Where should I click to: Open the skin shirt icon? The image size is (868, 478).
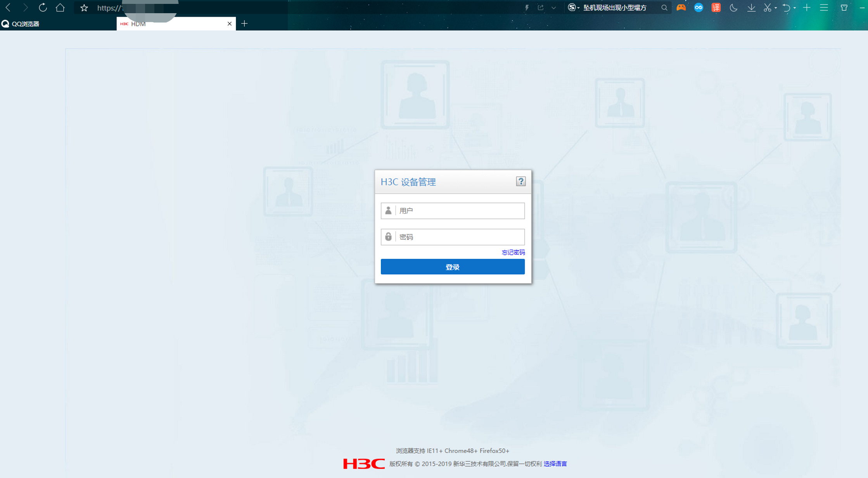(x=844, y=8)
